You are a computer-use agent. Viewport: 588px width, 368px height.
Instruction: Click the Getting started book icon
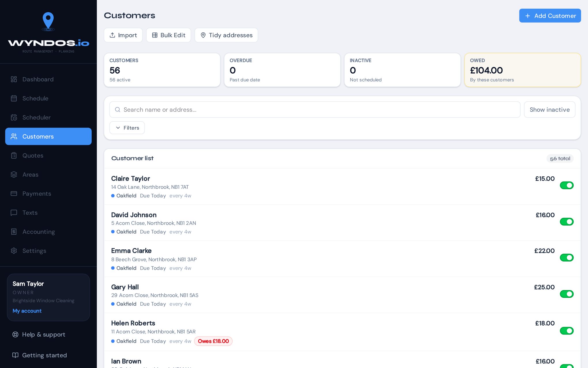coord(15,355)
